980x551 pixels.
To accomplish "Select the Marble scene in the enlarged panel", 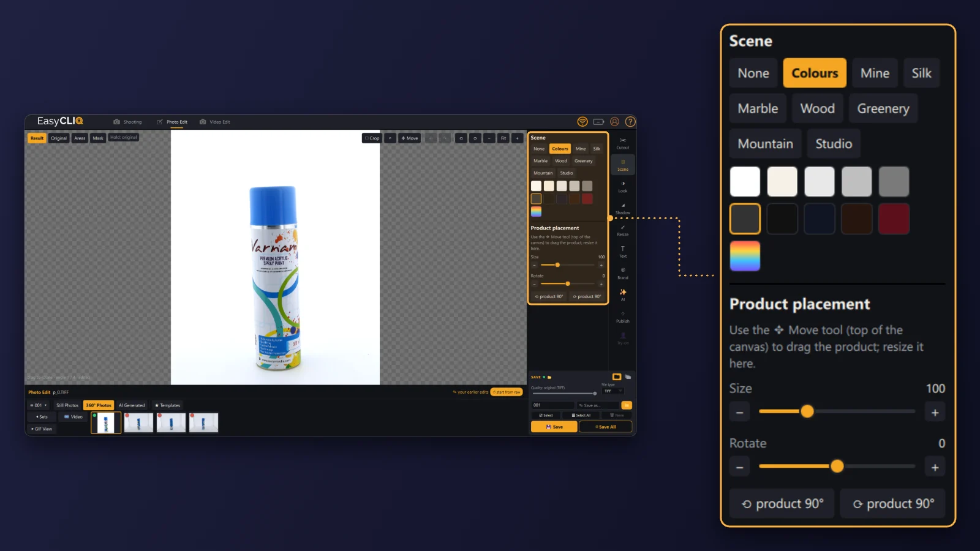I will pos(758,108).
